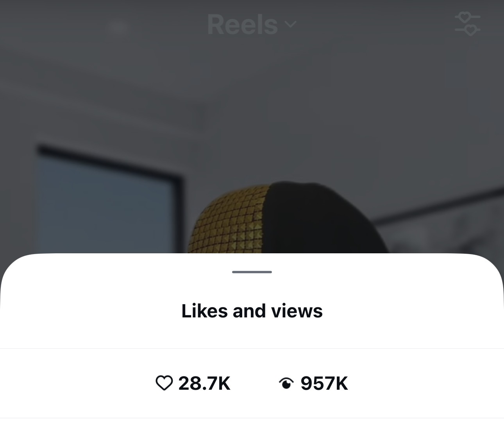The height and width of the screenshot is (421, 504).
Task: Click the 28.7K likes count
Action: point(204,383)
